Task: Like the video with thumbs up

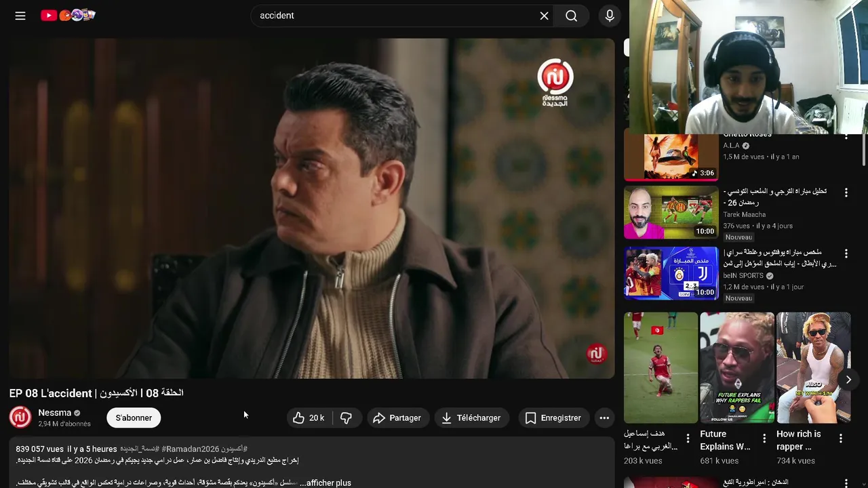Action: [309, 418]
